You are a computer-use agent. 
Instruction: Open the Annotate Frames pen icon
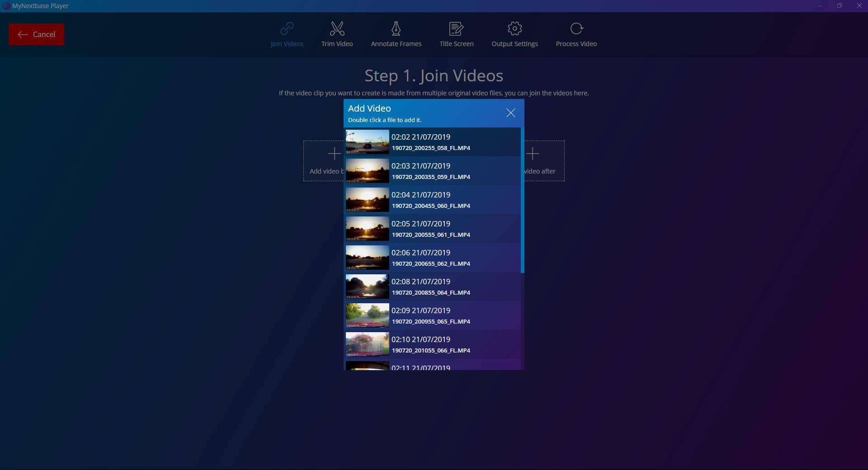click(396, 29)
